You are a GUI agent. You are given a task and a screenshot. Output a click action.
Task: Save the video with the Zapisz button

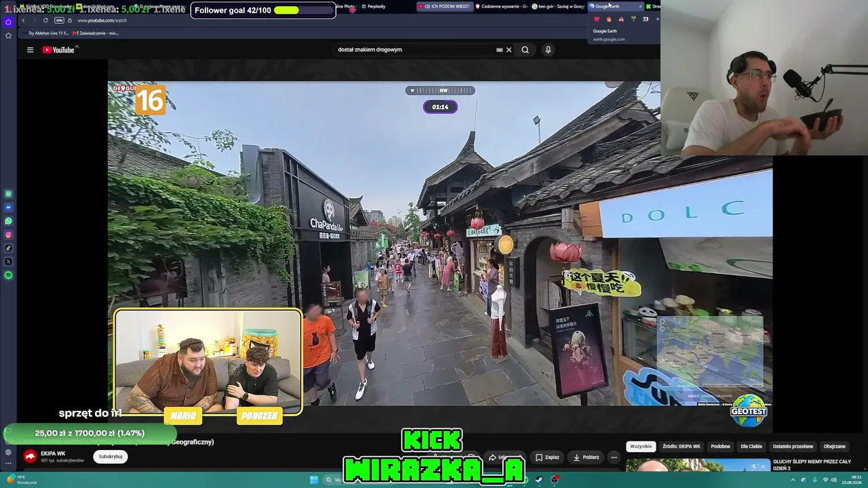[547, 457]
